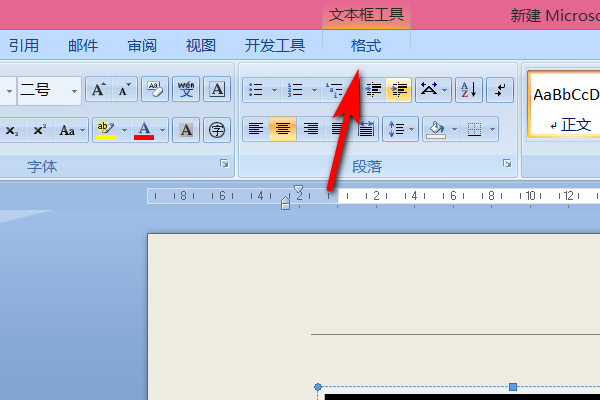Switch to the 视图 tab
The image size is (600, 400).
201,46
